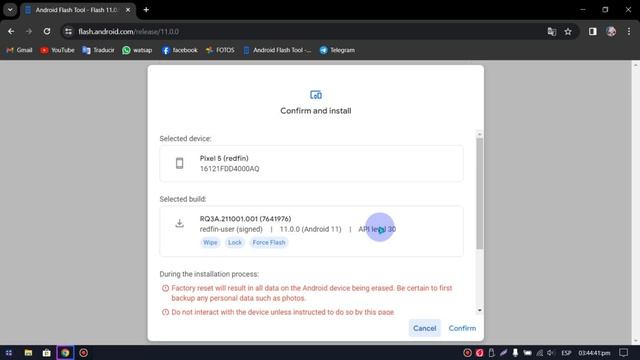Image resolution: width=640 pixels, height=360 pixels.
Task: Open the taskbar clock
Action: (594, 353)
